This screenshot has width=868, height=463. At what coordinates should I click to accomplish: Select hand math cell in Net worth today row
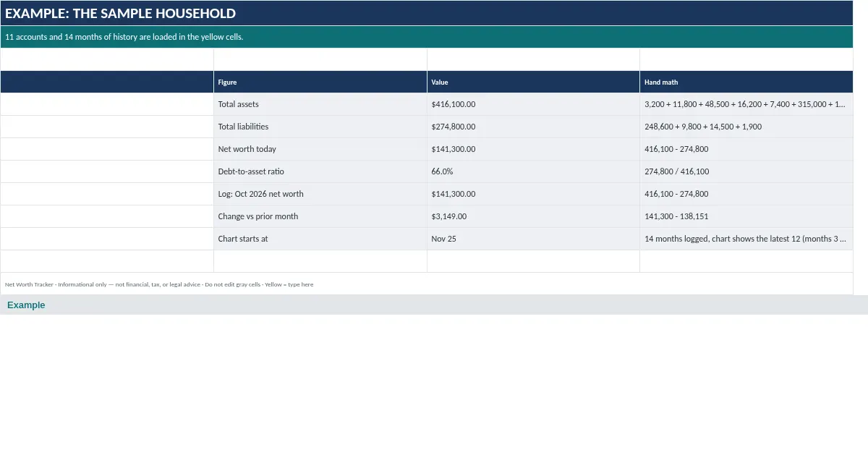746,149
